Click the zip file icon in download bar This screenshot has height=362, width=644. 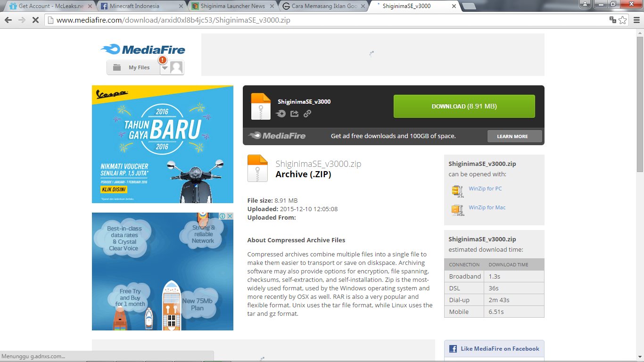[261, 106]
